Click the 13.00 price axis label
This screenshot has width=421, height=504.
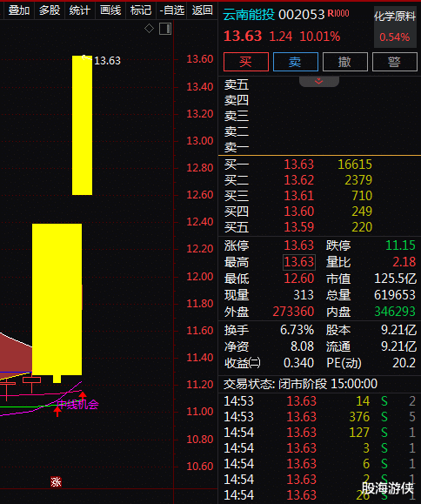pyautogui.click(x=200, y=141)
